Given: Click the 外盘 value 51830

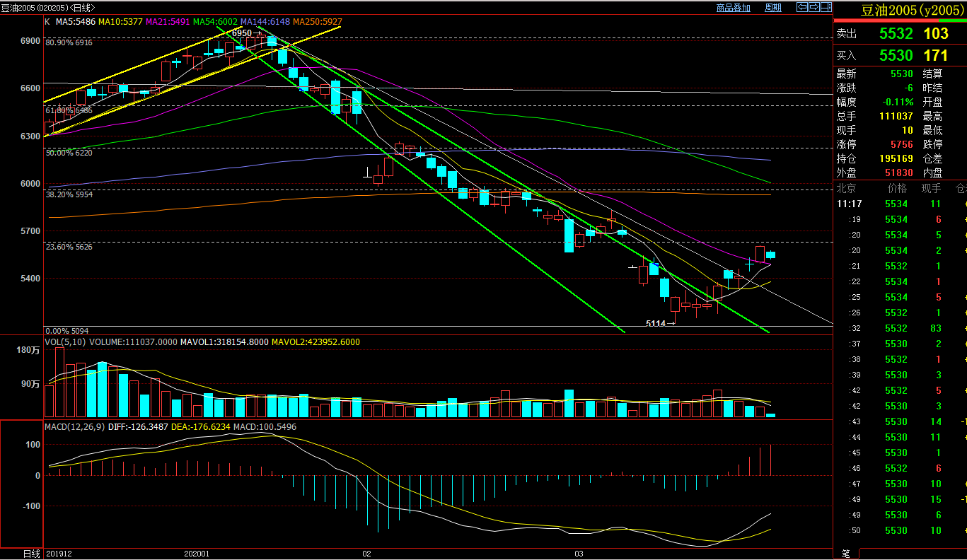Looking at the screenshot, I should (x=900, y=173).
